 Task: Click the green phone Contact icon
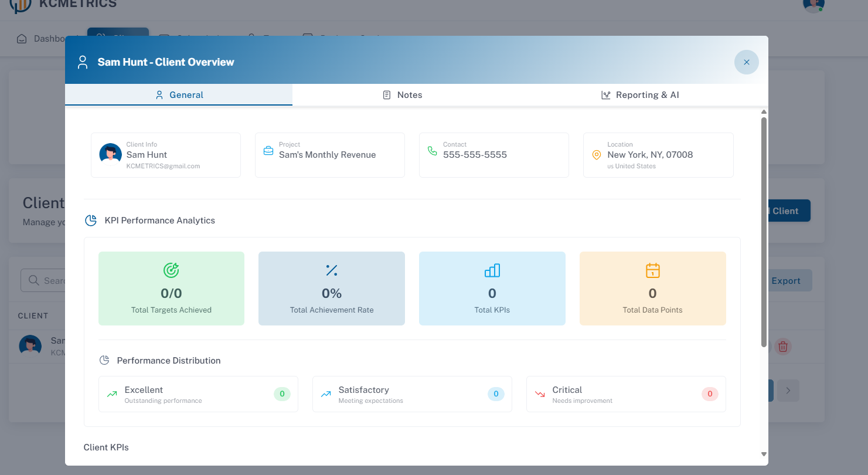[433, 151]
